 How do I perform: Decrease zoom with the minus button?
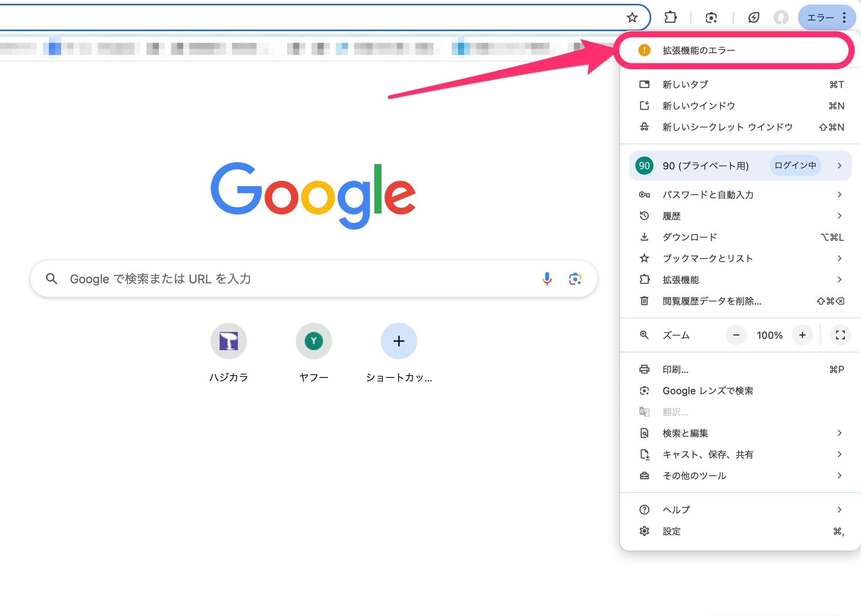(x=736, y=335)
